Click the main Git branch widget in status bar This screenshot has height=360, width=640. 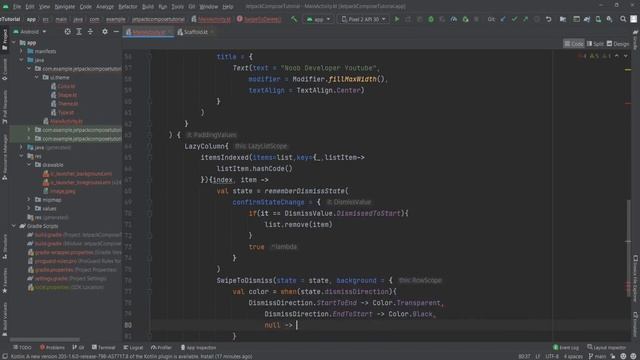597,356
